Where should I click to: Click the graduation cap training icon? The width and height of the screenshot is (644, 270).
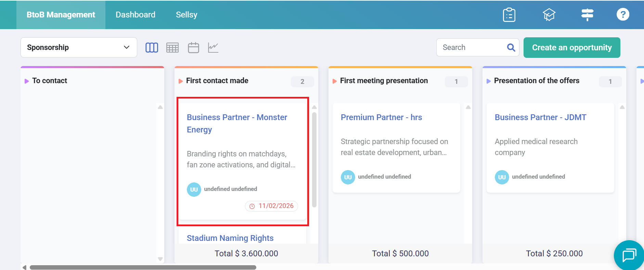tap(549, 15)
